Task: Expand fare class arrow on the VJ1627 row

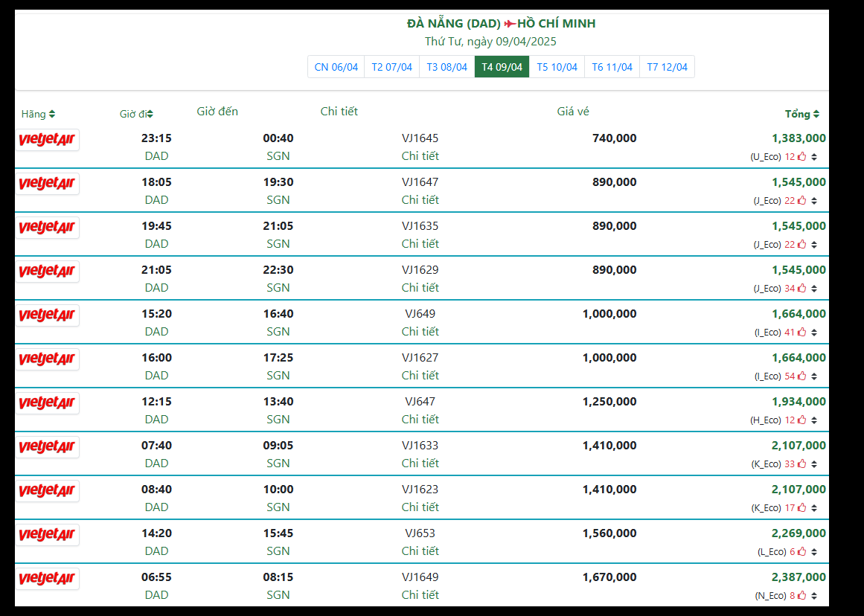Action: coord(814,376)
